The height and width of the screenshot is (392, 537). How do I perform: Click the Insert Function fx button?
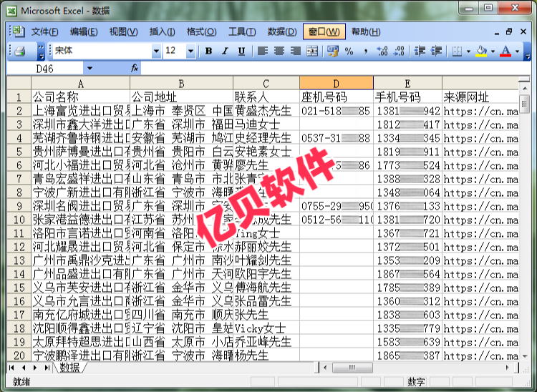point(135,68)
